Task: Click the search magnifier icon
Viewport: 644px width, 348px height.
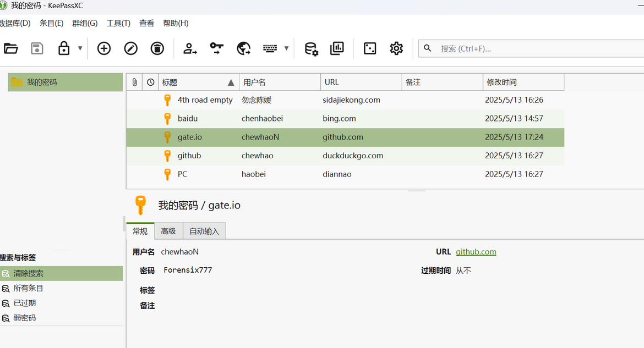Action: (428, 48)
